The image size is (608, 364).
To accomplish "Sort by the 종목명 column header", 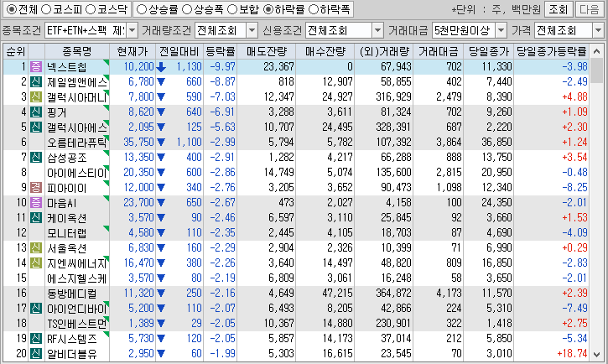I will pos(77,51).
